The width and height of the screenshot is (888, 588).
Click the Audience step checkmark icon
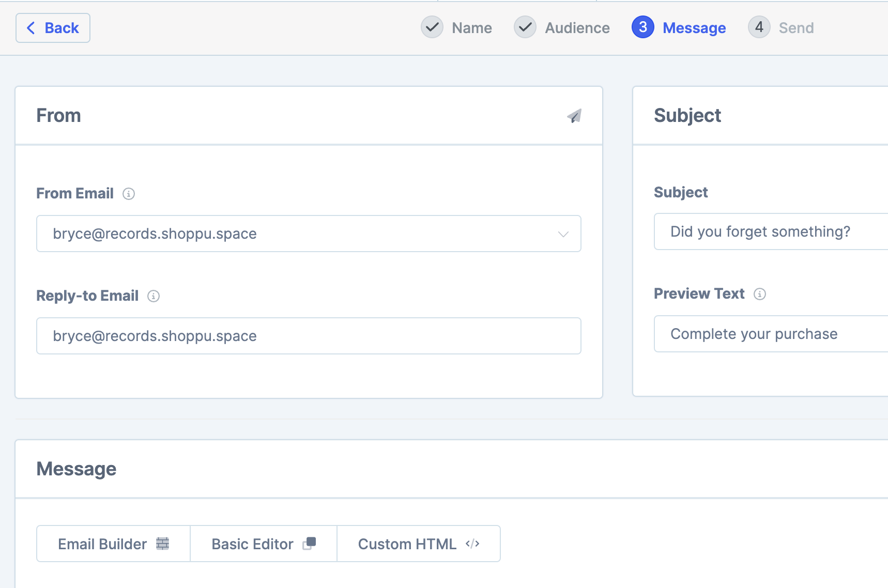[525, 27]
